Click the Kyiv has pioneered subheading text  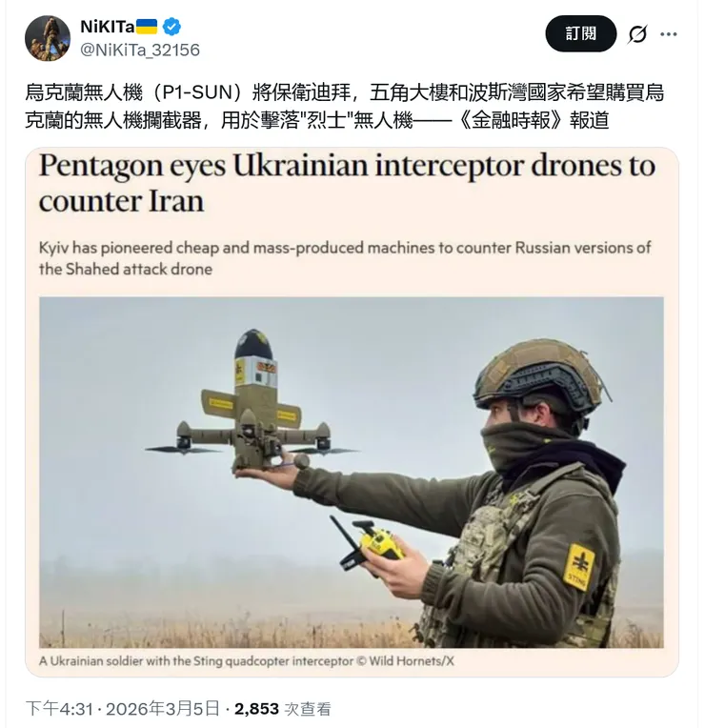click(345, 258)
